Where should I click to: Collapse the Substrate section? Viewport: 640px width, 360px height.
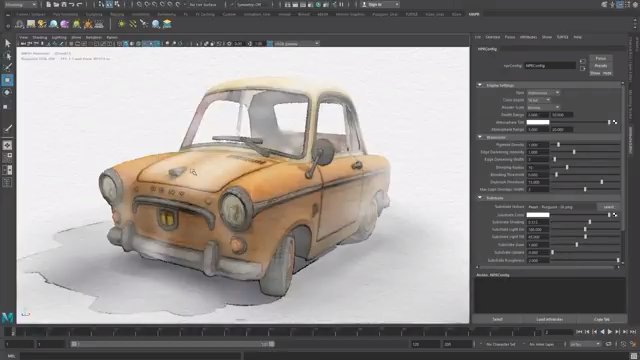[x=480, y=198]
